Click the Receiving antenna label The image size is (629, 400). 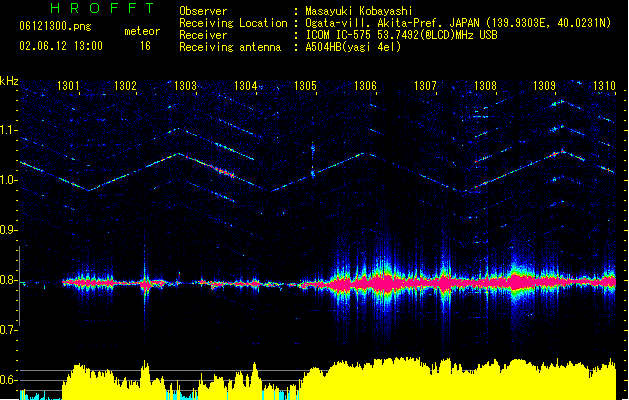point(230,47)
